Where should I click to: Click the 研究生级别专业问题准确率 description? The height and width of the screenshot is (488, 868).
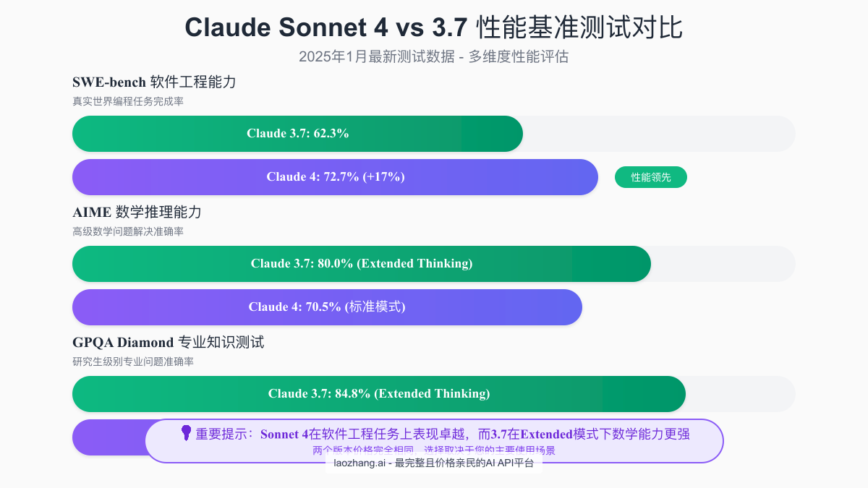click(133, 361)
